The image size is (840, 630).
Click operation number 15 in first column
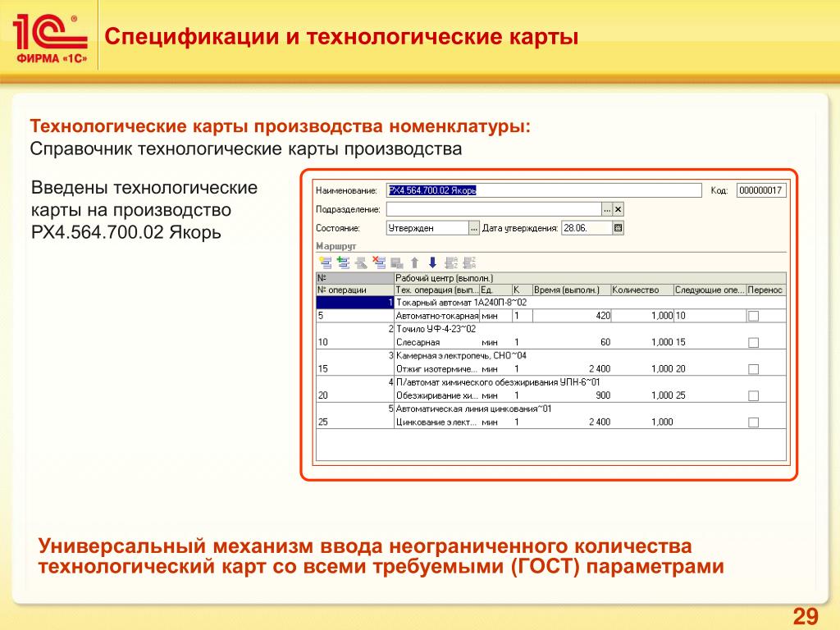(354, 369)
